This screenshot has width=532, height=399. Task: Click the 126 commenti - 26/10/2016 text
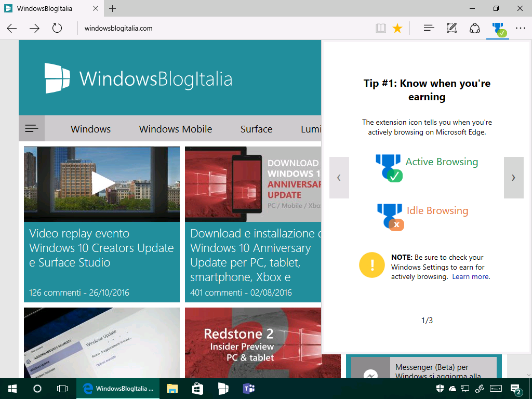coord(79,292)
